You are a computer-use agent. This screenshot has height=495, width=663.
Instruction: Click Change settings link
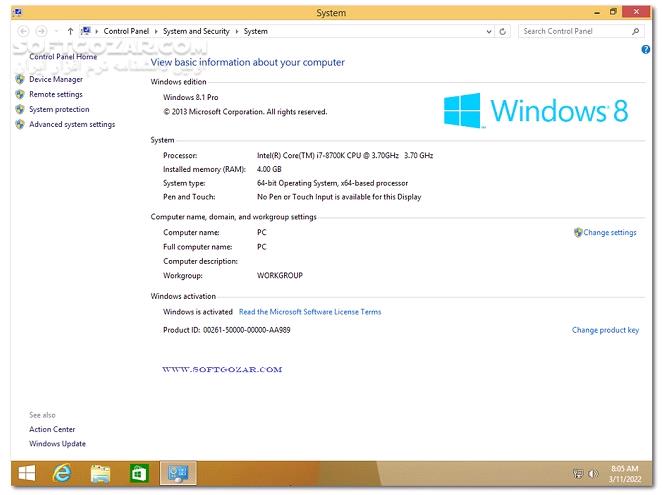610,232
